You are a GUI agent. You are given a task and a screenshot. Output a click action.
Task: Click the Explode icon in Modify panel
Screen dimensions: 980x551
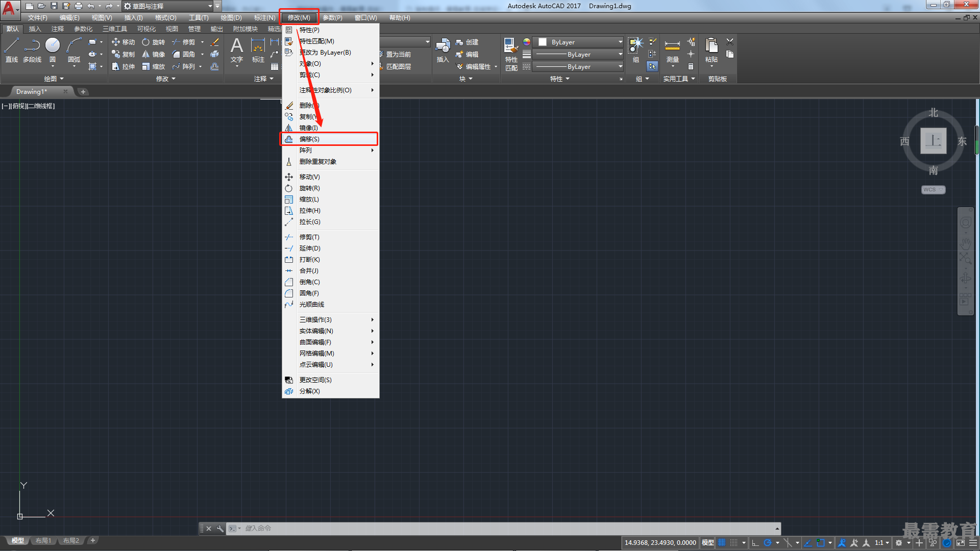[x=215, y=54]
